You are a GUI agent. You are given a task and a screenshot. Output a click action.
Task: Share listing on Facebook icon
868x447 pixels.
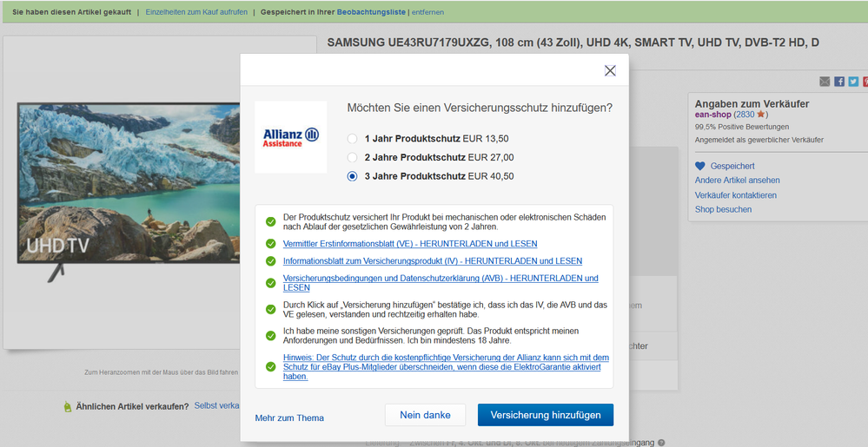tap(839, 82)
